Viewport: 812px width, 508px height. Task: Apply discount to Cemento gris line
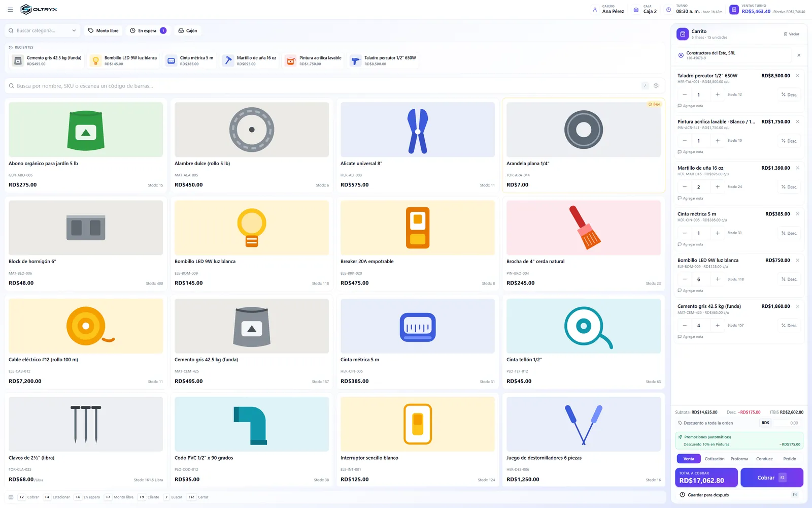[789, 326]
